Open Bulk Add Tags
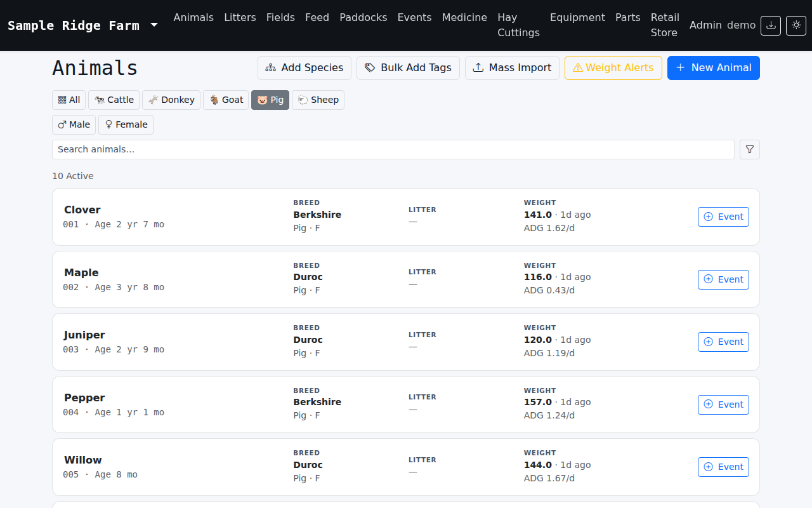This screenshot has height=508, width=812. tap(408, 68)
